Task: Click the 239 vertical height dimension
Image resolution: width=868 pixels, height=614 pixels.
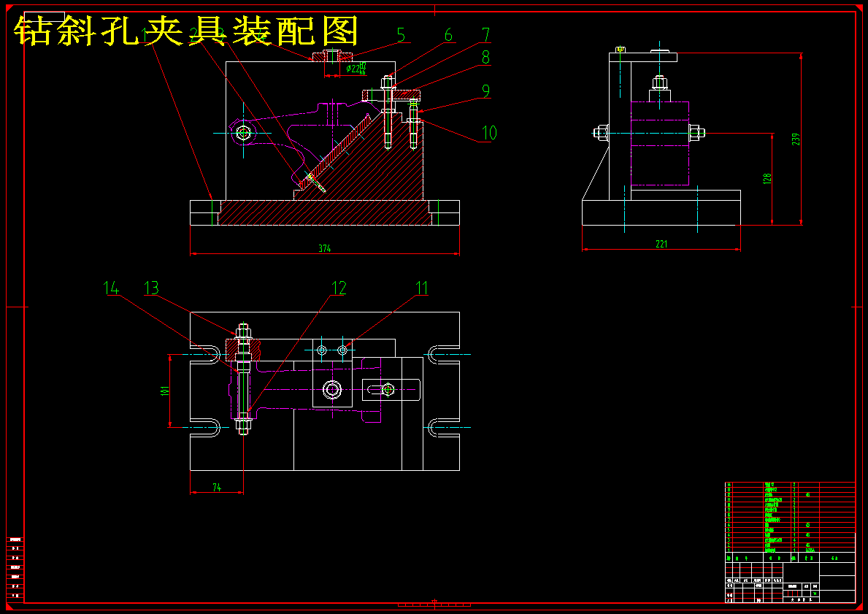Action: [x=796, y=139]
